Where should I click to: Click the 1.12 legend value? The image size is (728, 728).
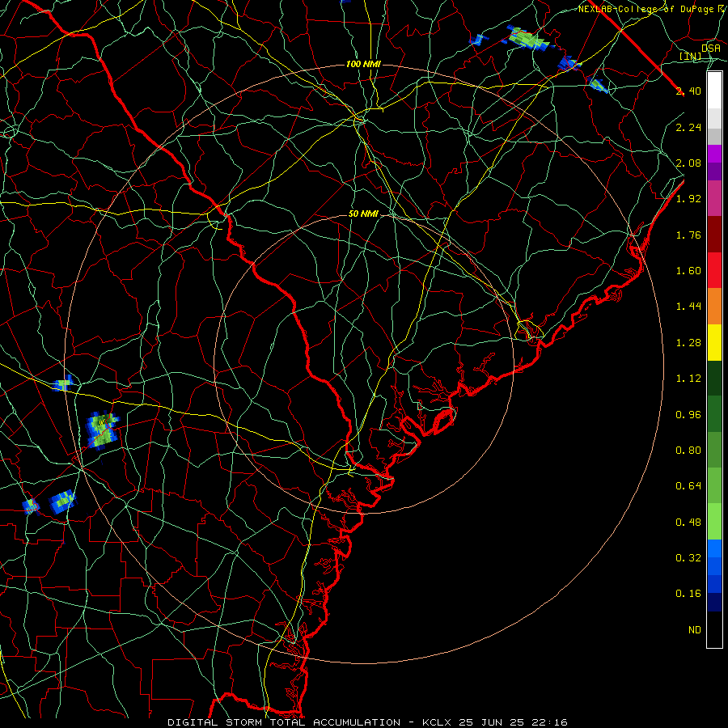coord(688,379)
